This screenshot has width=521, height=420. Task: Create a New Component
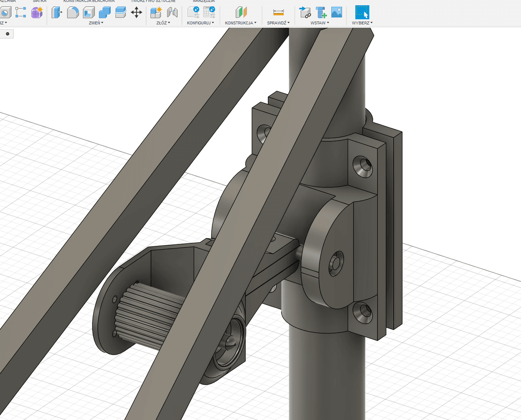(x=155, y=13)
